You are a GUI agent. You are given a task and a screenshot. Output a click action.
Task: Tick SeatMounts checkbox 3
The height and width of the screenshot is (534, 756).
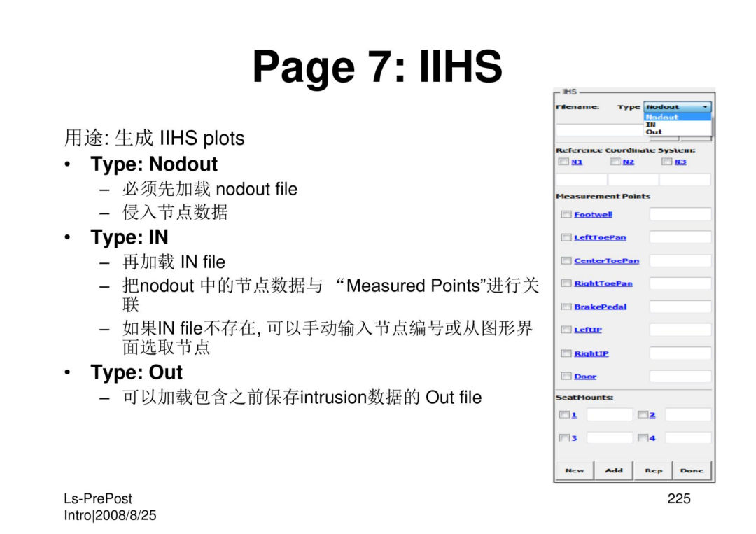tap(564, 437)
